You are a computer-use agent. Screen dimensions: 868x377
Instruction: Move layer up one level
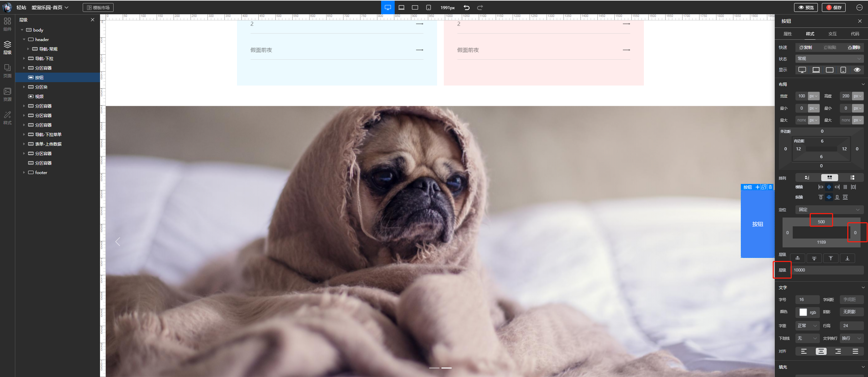(x=798, y=258)
